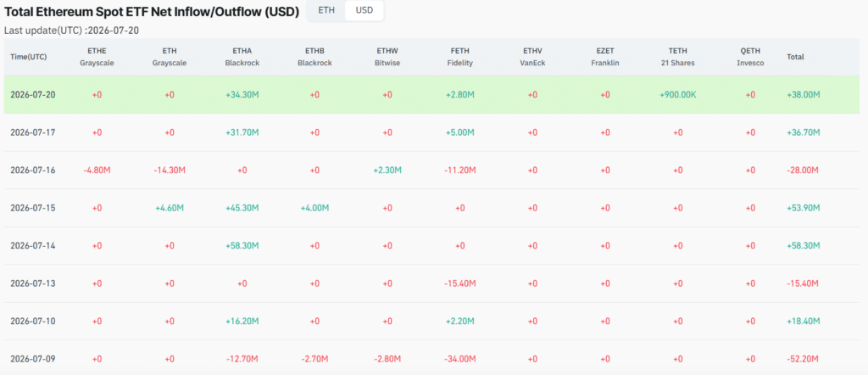This screenshot has width=868, height=375.
Task: Click the +16.20M ETHA value
Action: coord(242,322)
